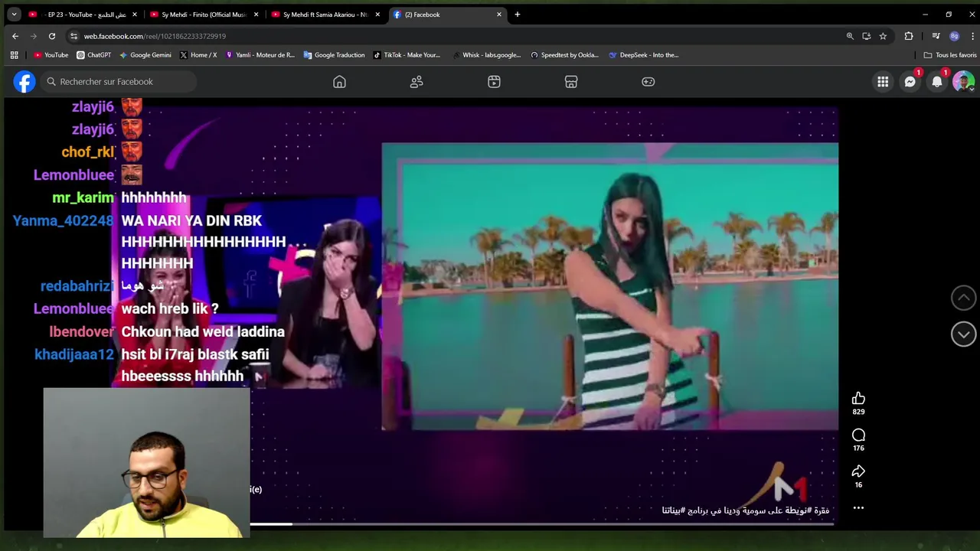
Task: Open the account profile picture menu
Action: [x=963, y=82]
